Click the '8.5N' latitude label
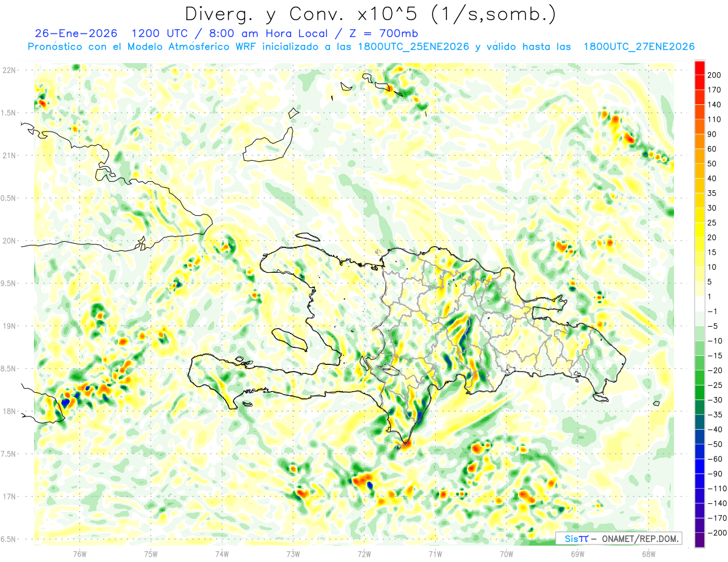The width and height of the screenshot is (728, 562). tap(8, 369)
